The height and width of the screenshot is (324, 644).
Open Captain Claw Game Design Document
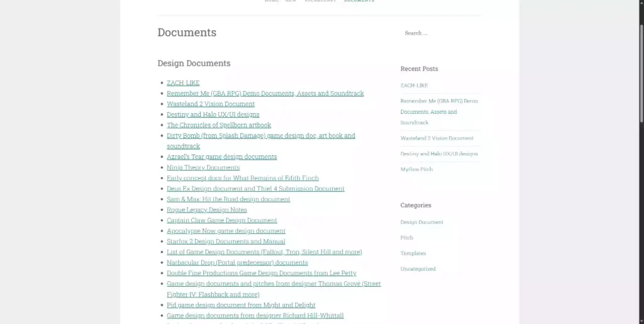[x=221, y=220]
